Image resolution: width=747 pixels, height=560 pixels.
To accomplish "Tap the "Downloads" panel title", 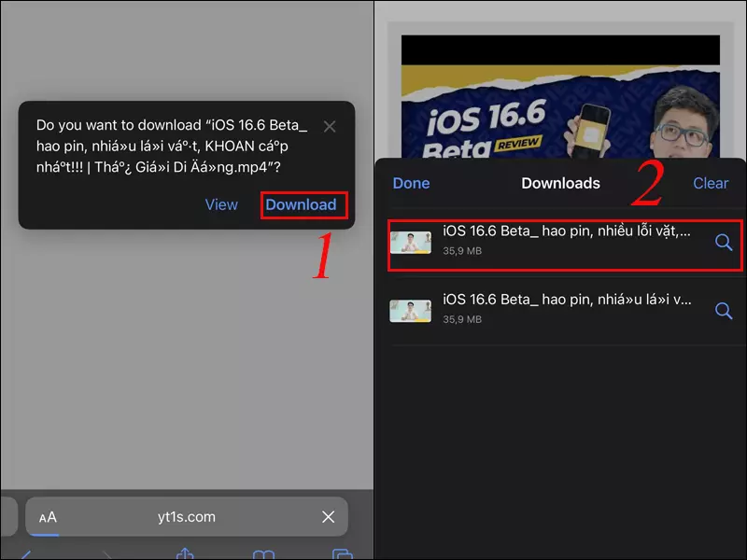I will [x=560, y=183].
